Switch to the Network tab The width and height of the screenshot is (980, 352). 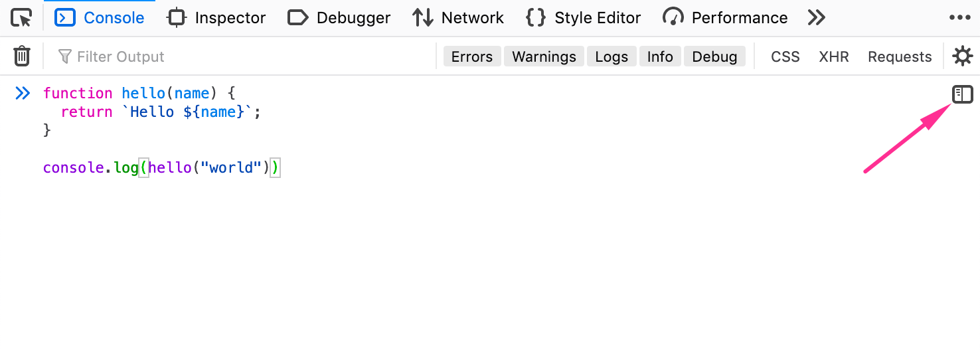(458, 18)
